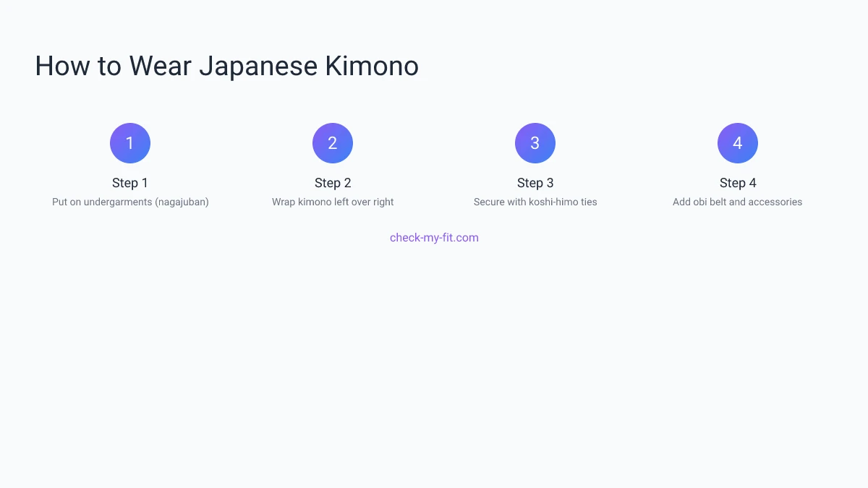868x488 pixels.
Task: Click 'Secure with koshi-himo ties' text
Action: click(535, 202)
